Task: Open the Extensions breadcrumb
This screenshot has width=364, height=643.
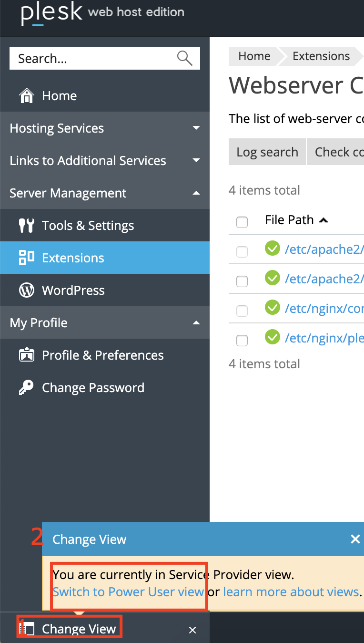Action: [321, 56]
